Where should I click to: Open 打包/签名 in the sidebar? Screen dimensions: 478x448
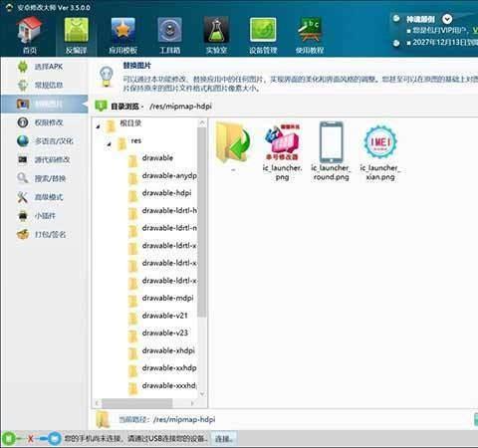tap(41, 234)
